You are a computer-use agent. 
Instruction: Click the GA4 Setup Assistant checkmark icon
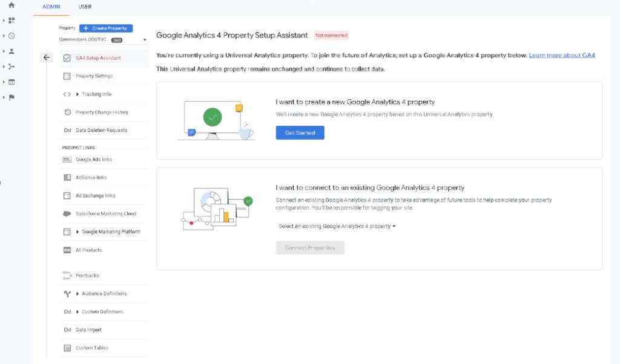point(67,58)
